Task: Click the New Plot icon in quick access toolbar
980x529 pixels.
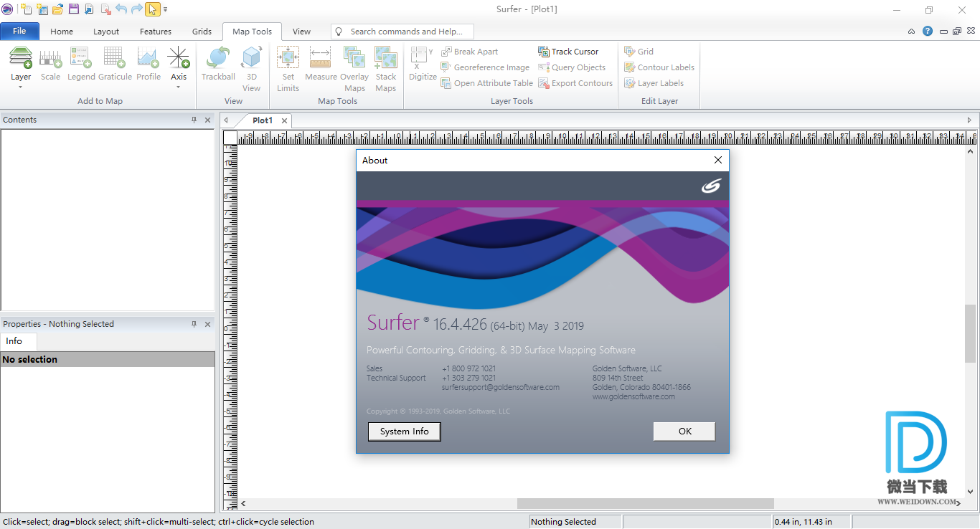Action: coord(26,9)
